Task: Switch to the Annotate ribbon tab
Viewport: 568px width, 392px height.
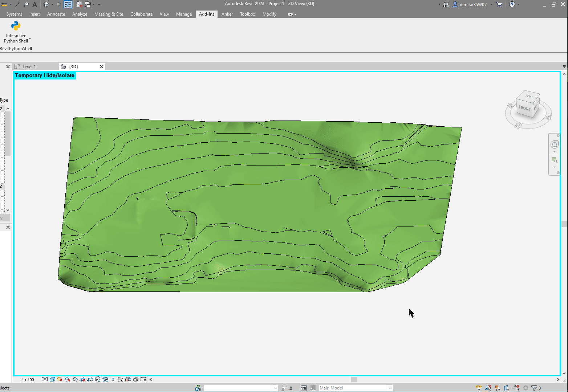Action: (x=56, y=14)
